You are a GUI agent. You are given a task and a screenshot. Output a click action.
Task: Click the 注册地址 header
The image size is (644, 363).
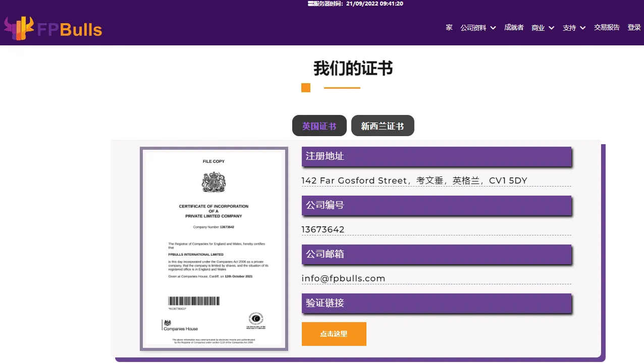coord(437,156)
